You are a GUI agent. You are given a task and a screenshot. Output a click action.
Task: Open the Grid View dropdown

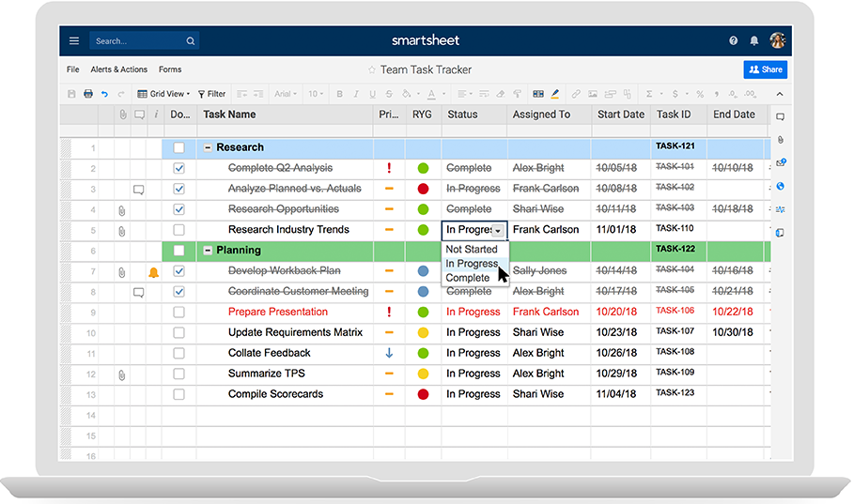[163, 94]
